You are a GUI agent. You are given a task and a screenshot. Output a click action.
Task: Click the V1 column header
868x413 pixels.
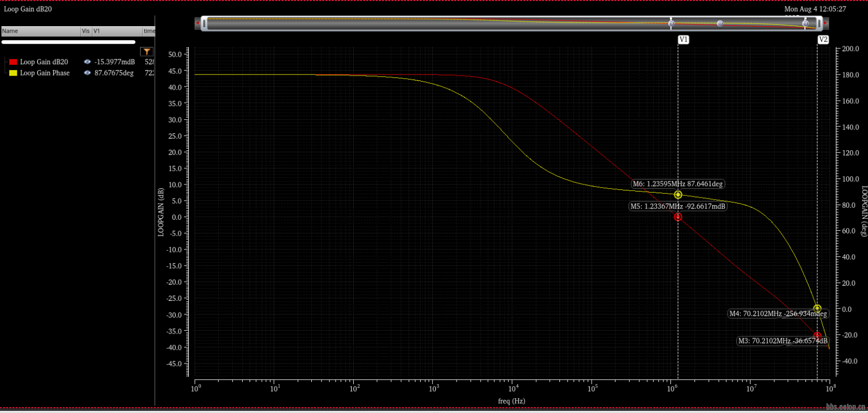(117, 31)
